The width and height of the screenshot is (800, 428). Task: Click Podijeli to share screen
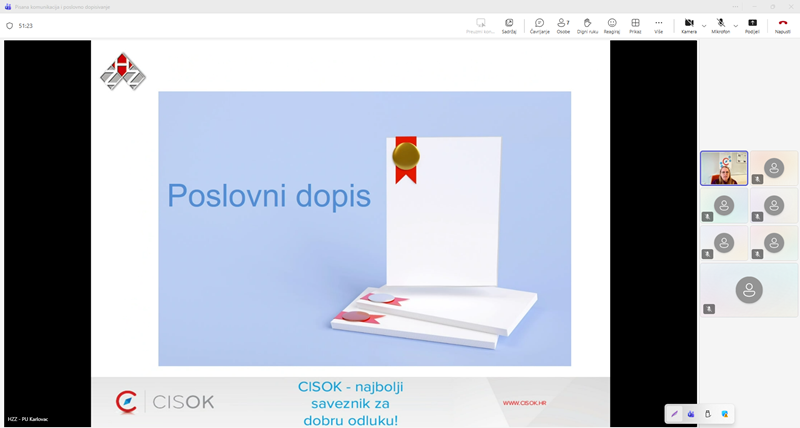click(752, 25)
